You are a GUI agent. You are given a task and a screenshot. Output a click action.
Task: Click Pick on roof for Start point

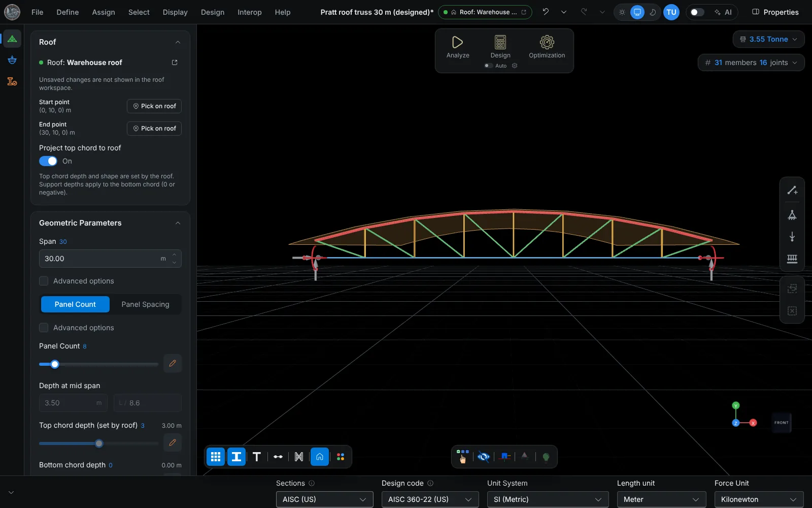click(x=154, y=106)
